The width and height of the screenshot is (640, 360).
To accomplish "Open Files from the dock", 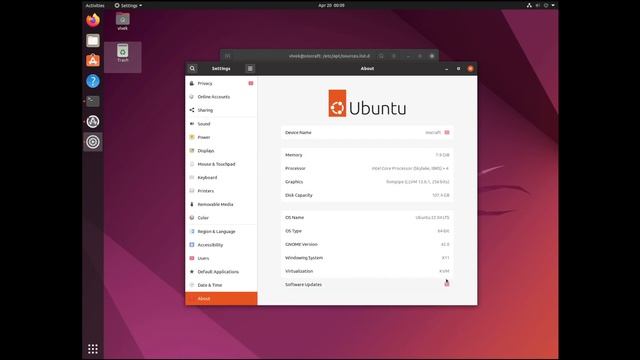I will pyautogui.click(x=93, y=40).
